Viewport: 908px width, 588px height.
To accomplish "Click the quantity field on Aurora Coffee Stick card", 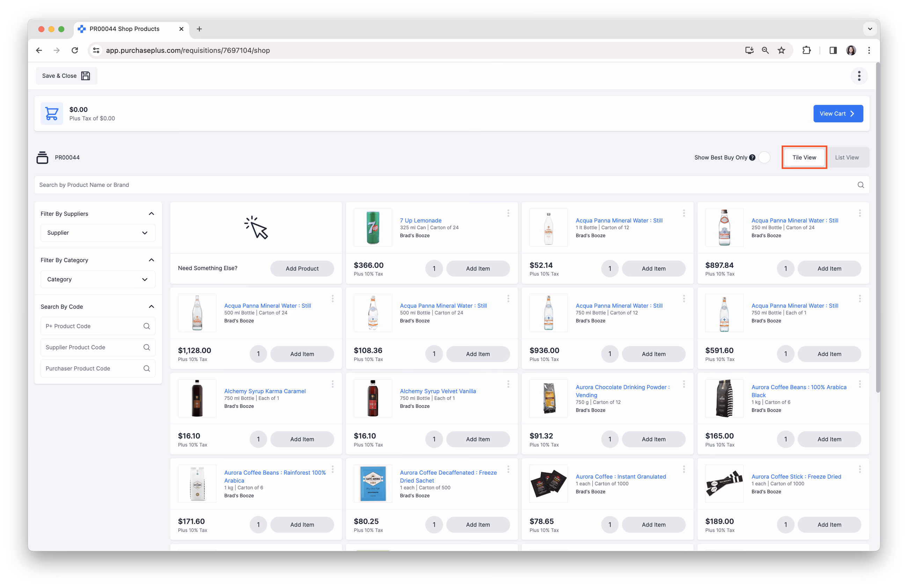I will tap(785, 525).
